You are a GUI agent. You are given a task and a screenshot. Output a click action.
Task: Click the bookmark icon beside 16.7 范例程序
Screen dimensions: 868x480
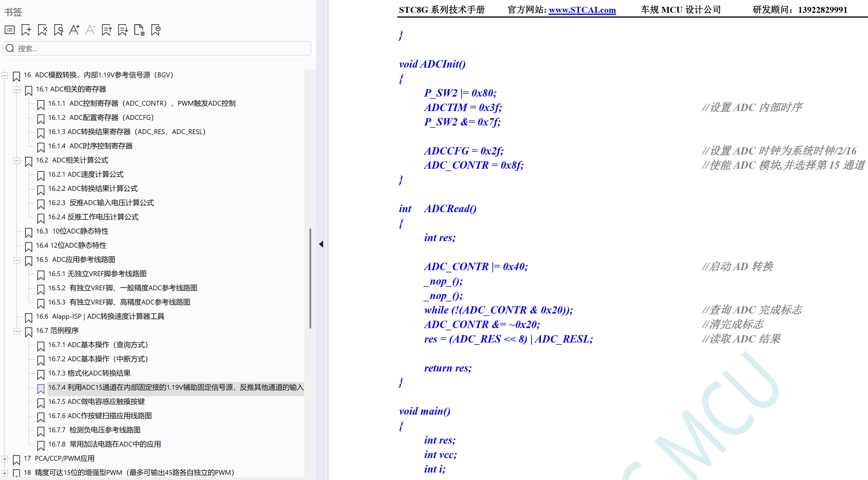(29, 332)
